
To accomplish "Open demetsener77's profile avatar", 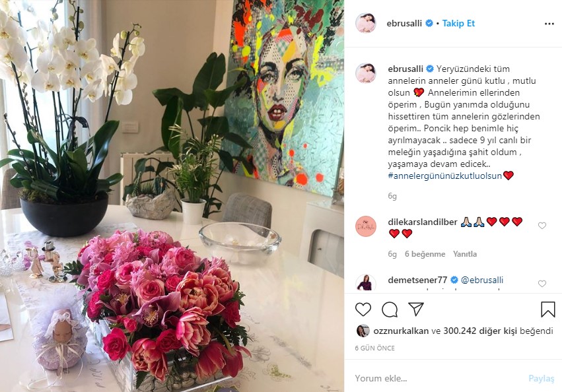I will (x=366, y=282).
